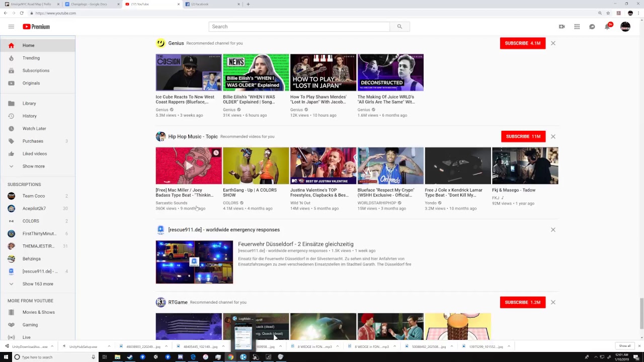Click the Hip Hop Music topic avatar
Screen dimensions: 644x362
[160, 136]
